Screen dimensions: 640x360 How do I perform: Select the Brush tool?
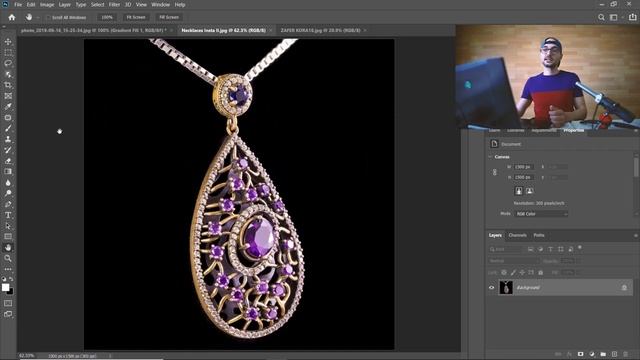click(x=8, y=128)
